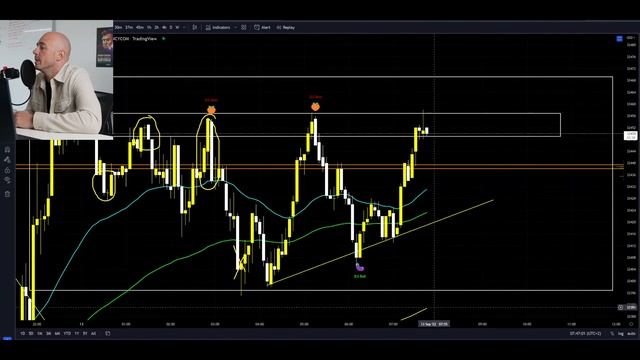Image resolution: width=640 pixels, height=360 pixels.
Task: Set range to 5Y
Action: tap(85, 333)
